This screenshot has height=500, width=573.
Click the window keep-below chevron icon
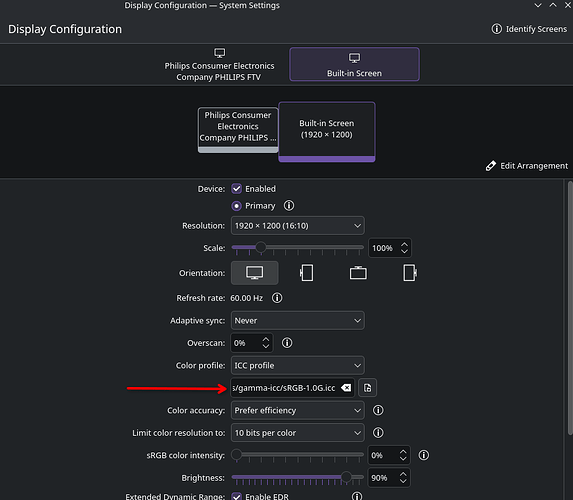[x=538, y=5]
